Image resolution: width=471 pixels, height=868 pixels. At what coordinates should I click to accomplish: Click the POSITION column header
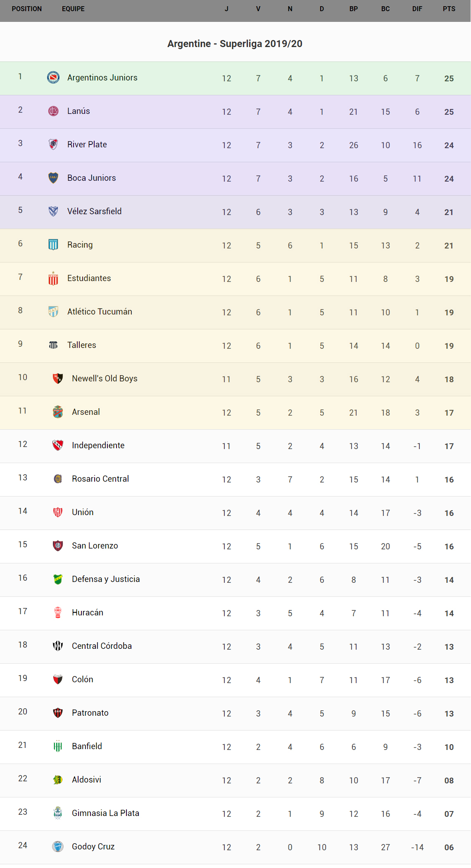pyautogui.click(x=27, y=9)
